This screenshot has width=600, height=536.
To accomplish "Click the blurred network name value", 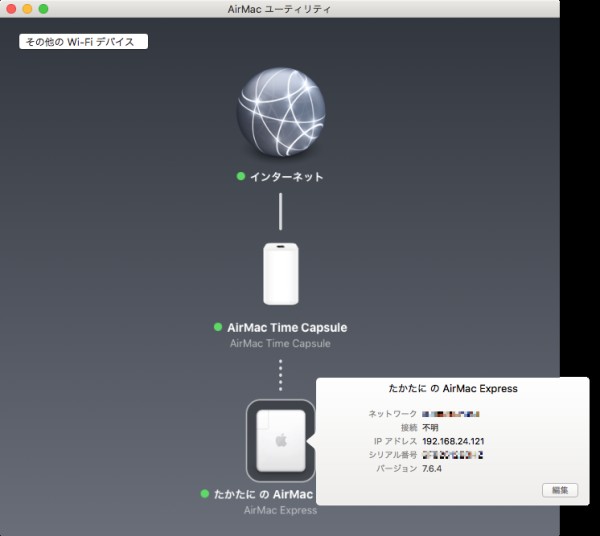I will pos(451,414).
